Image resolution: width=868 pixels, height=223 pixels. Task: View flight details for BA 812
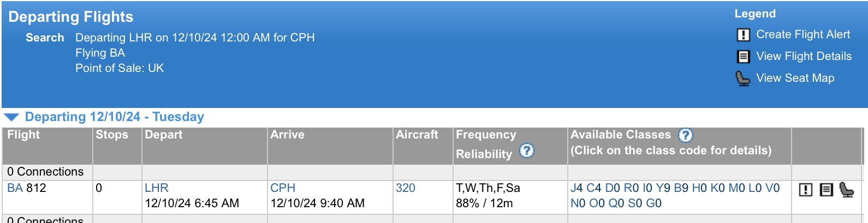pos(827,190)
